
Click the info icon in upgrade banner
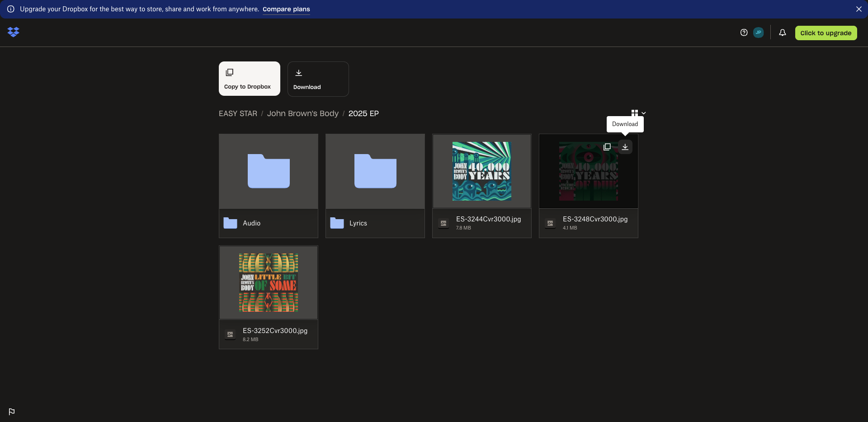(11, 9)
